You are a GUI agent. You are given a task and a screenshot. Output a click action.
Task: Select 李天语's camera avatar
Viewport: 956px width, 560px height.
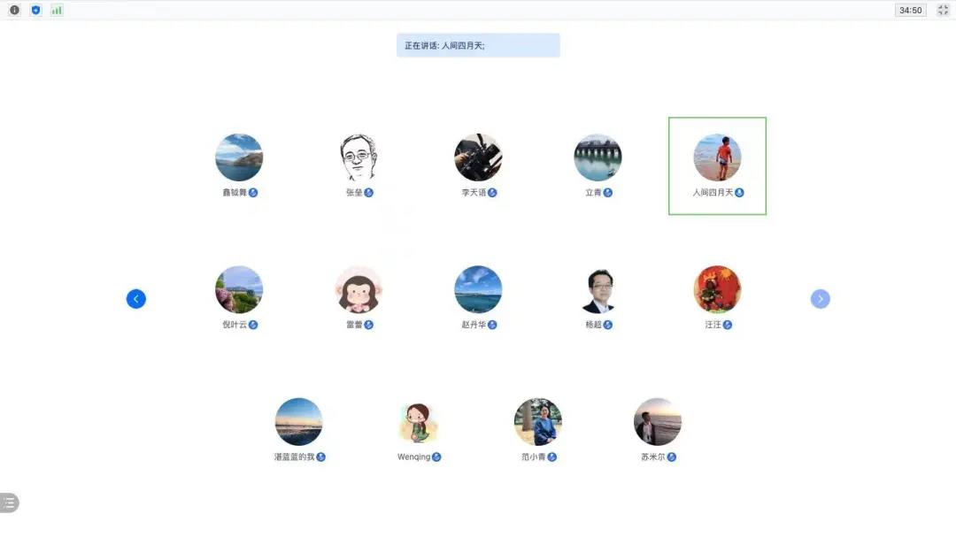[478, 157]
